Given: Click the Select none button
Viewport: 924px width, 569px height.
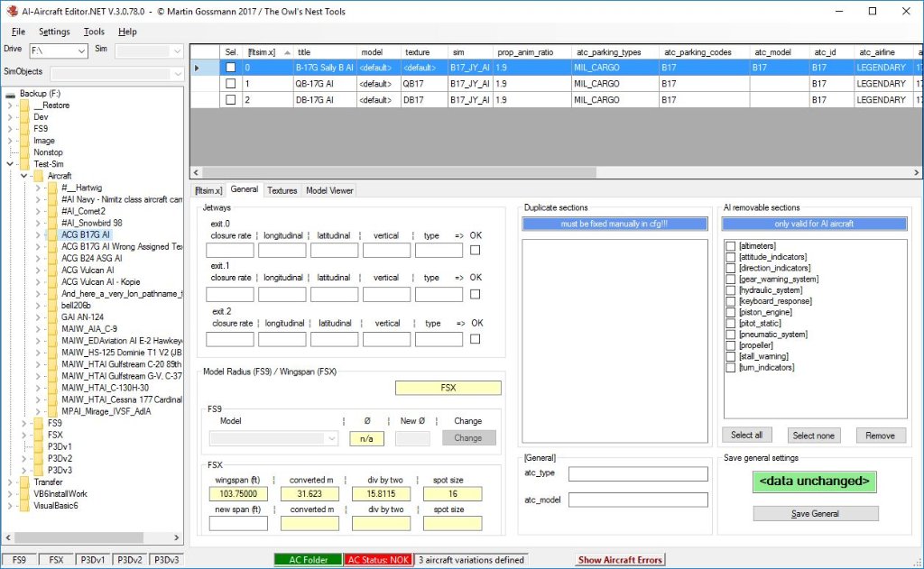Looking at the screenshot, I should click(813, 436).
